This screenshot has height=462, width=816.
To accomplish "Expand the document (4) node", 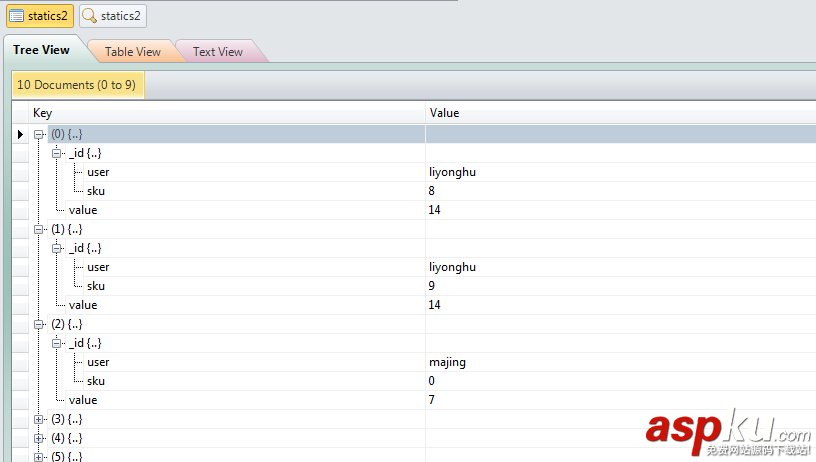I will click(x=39, y=438).
